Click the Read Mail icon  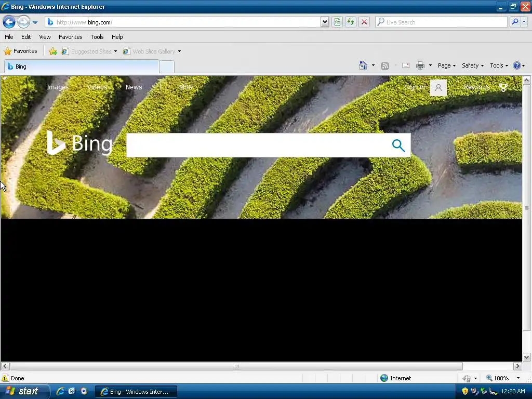406,65
